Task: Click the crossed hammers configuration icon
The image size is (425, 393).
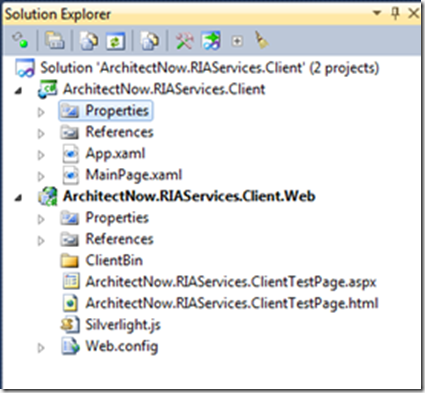Action: pos(184,41)
